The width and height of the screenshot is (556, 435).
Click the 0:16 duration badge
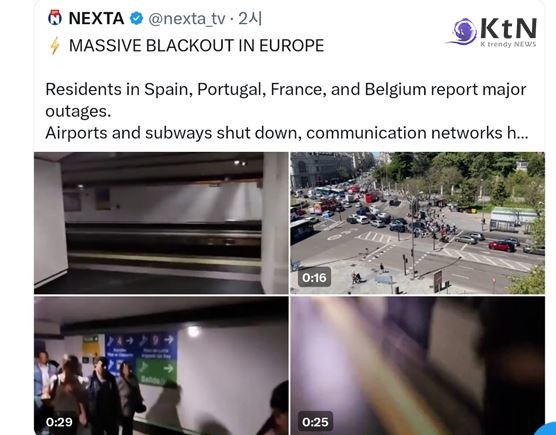coord(314,278)
